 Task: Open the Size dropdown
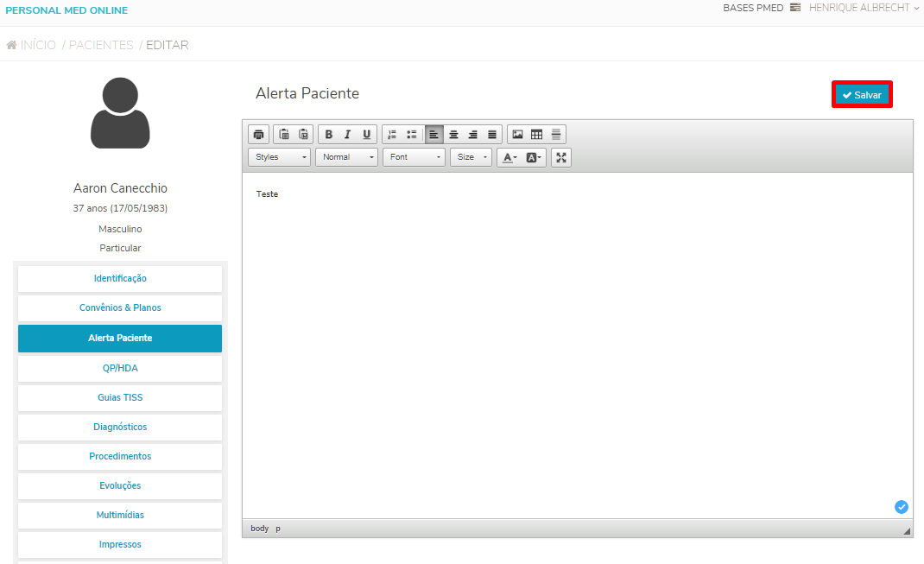tap(471, 157)
